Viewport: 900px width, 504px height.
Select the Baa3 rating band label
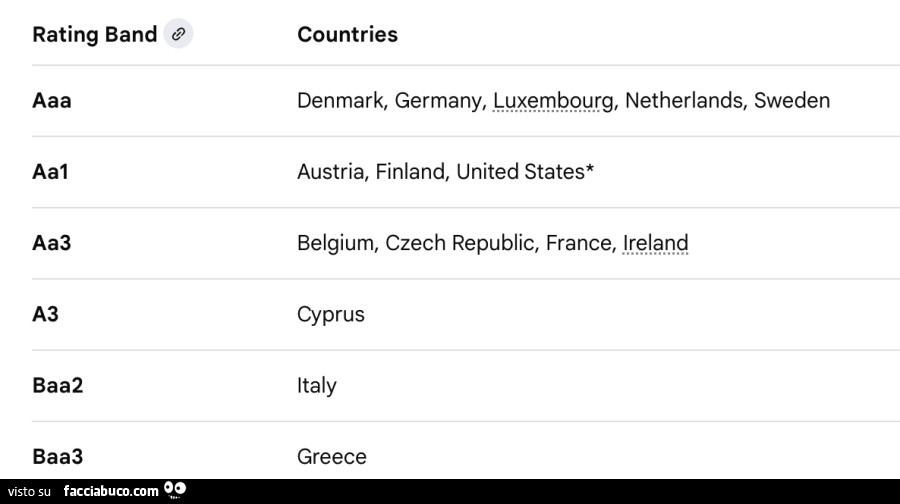(x=58, y=457)
